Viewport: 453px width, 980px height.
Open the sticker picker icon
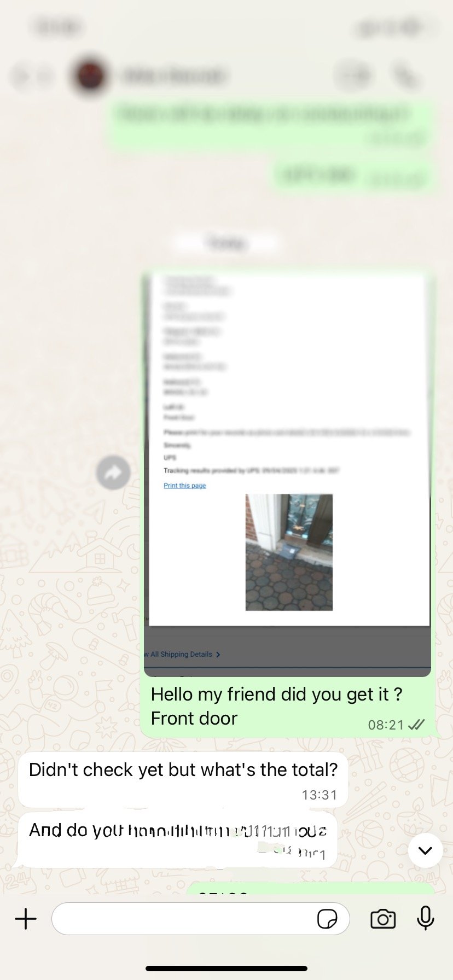tap(327, 919)
